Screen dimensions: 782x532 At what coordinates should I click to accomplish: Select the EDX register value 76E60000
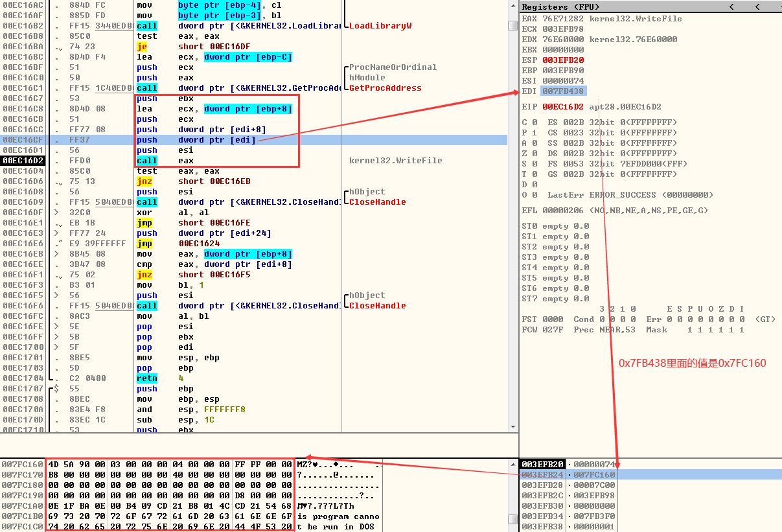(x=563, y=40)
